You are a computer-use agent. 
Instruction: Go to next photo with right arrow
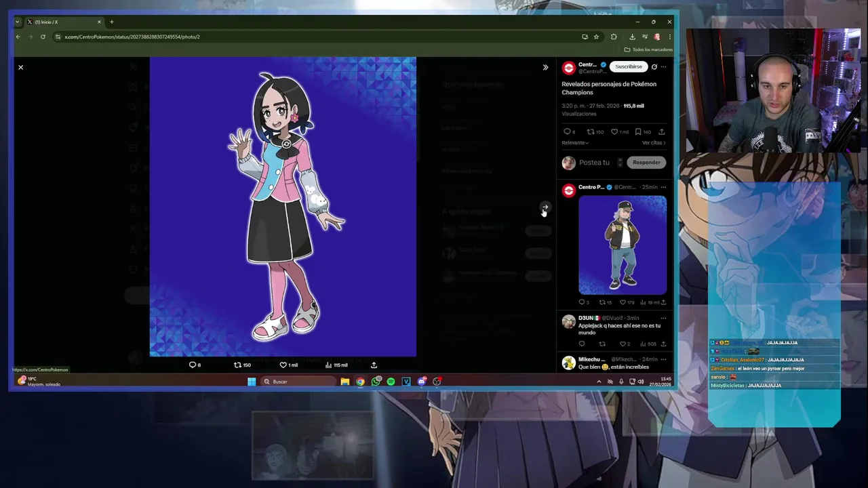coord(545,207)
